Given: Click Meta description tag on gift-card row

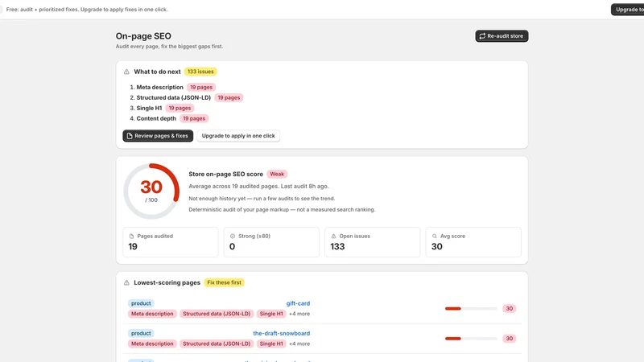Looking at the screenshot, I should click(152, 314).
